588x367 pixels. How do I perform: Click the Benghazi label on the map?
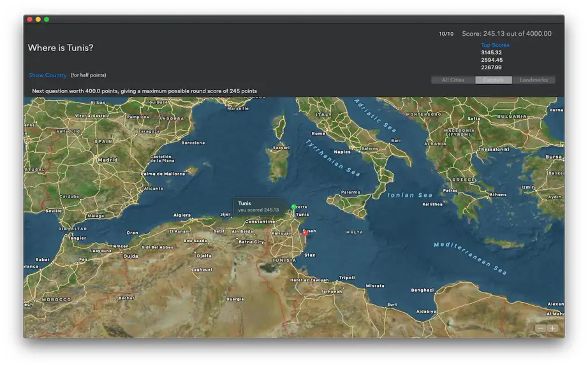[422, 291]
